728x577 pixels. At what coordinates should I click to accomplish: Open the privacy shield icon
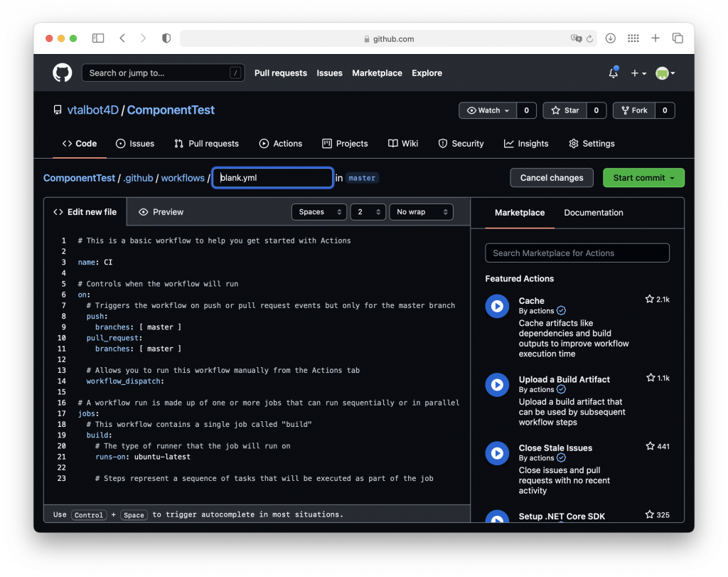click(x=166, y=38)
